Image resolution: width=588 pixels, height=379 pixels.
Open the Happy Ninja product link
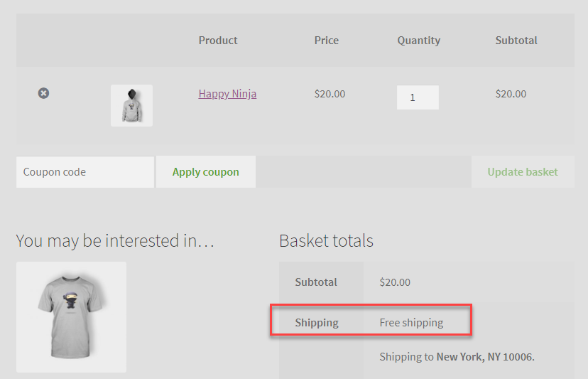[x=227, y=94]
